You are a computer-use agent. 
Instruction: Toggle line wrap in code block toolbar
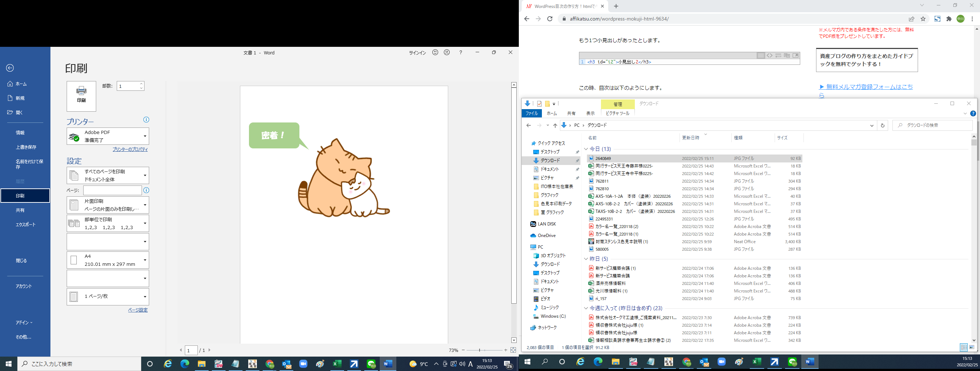pyautogui.click(x=778, y=55)
